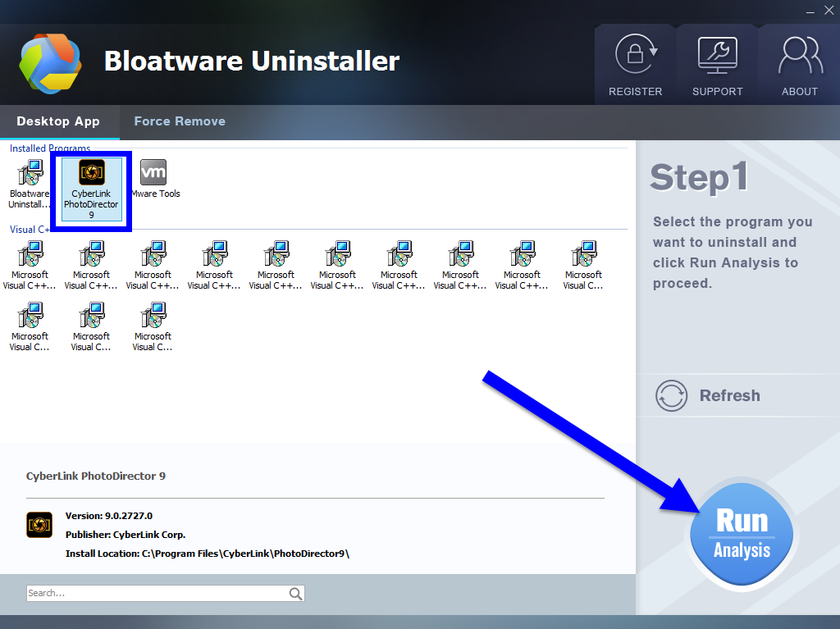840x629 pixels.
Task: Click the Refresh circular arrows icon
Action: pyautogui.click(x=671, y=396)
